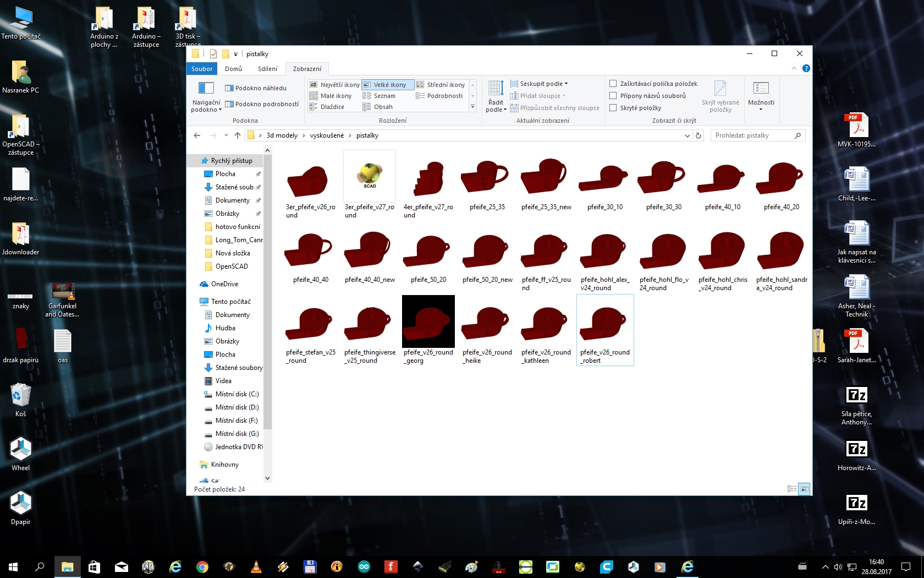Open Arduino IDE from the taskbar
The image size is (924, 578).
(x=364, y=566)
